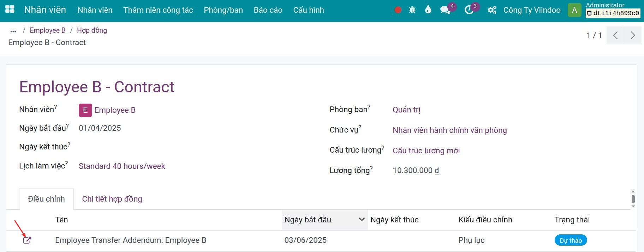This screenshot has width=644, height=252.
Task: Click the Employee B - Contract title field
Action: 97,87
